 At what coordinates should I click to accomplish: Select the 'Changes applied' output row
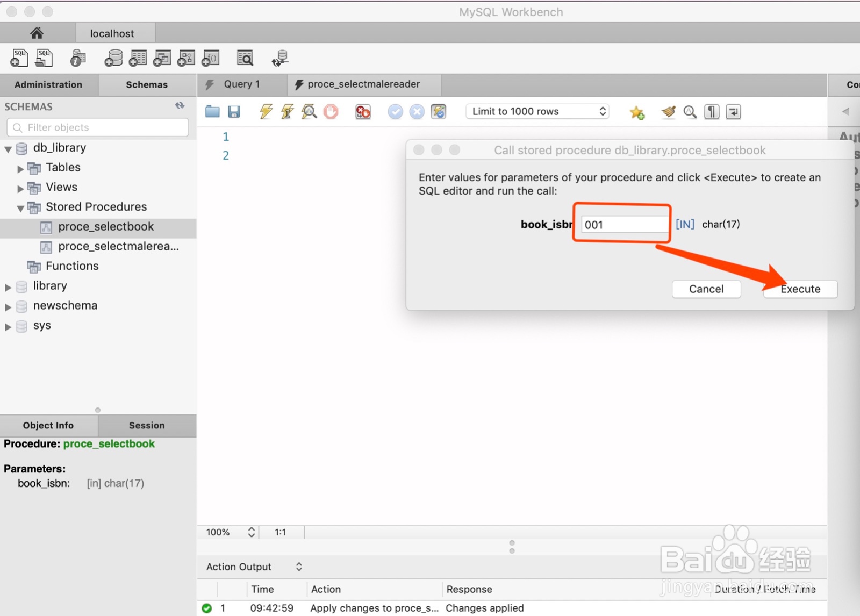[512, 608]
